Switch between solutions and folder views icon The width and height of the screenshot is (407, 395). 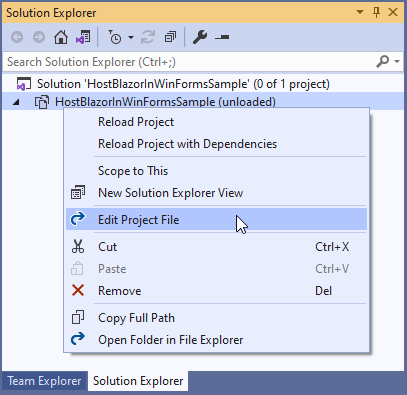tap(83, 37)
